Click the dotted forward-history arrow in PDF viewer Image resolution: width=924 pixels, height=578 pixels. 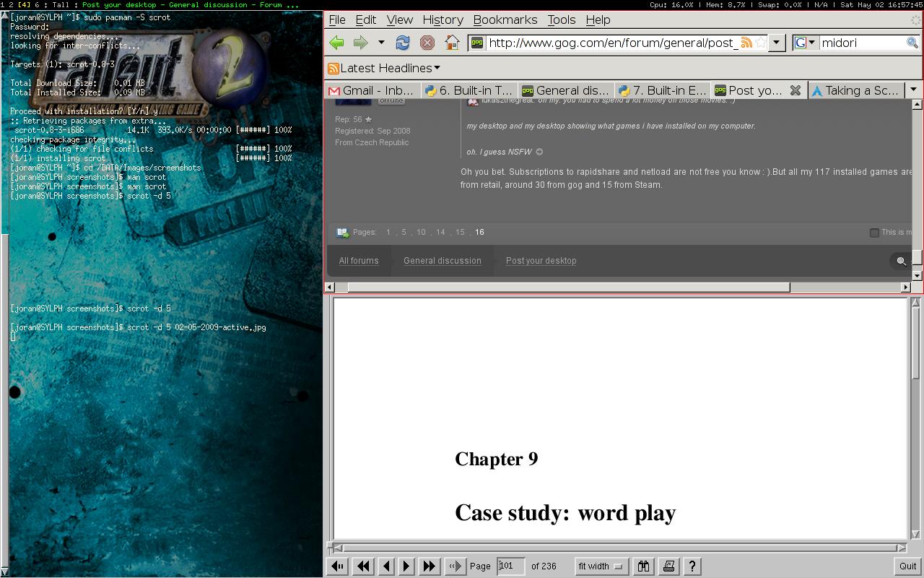(x=454, y=566)
